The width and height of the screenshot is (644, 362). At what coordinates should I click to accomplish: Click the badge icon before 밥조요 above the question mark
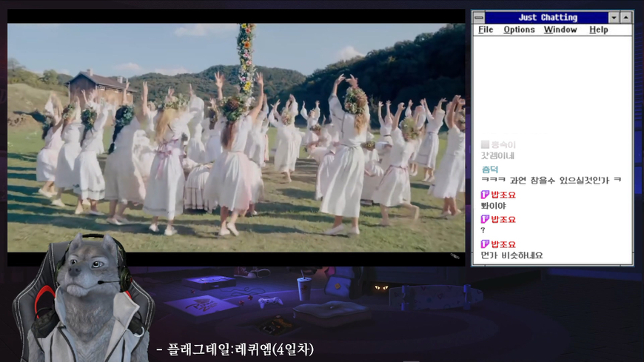tap(485, 219)
